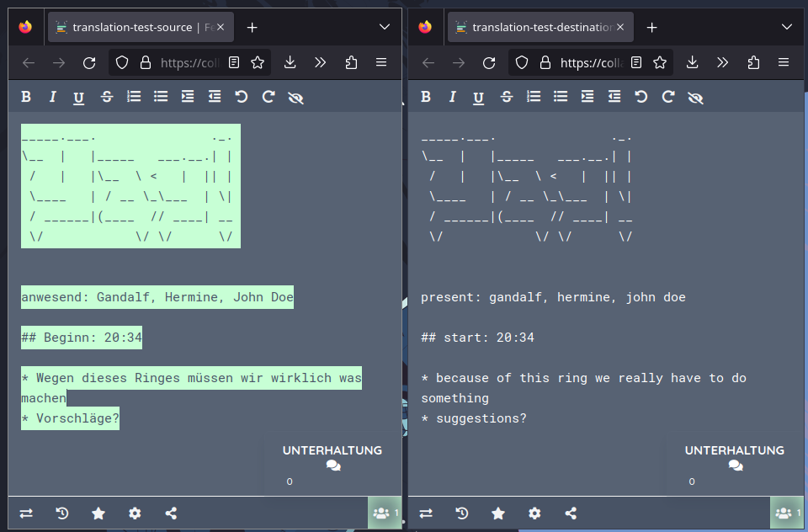Screen dimensions: 808x532
Task: Undo last change in right pad
Action: 641,97
